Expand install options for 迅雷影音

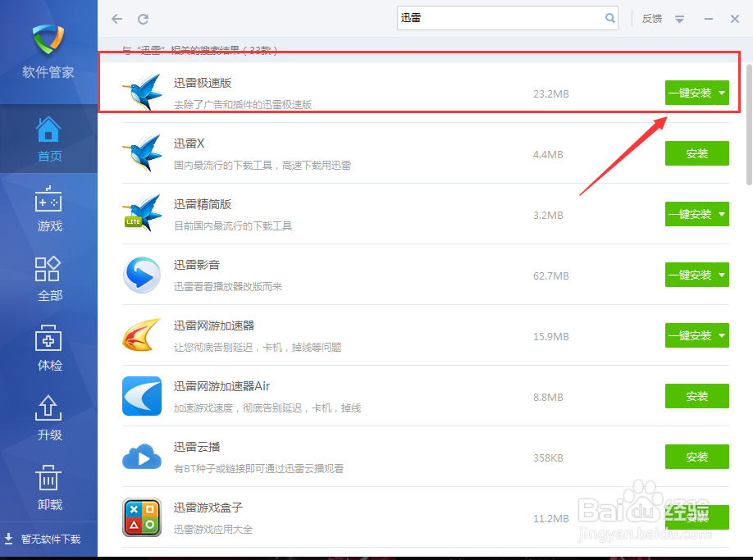point(722,275)
